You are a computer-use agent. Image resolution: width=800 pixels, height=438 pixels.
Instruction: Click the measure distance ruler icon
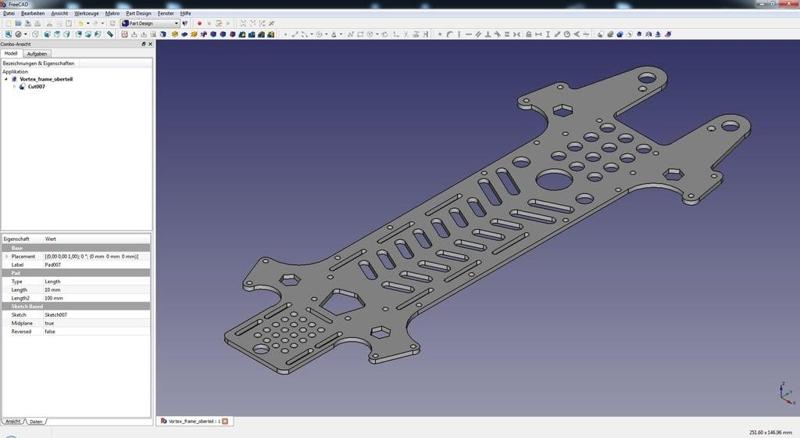coord(110,34)
